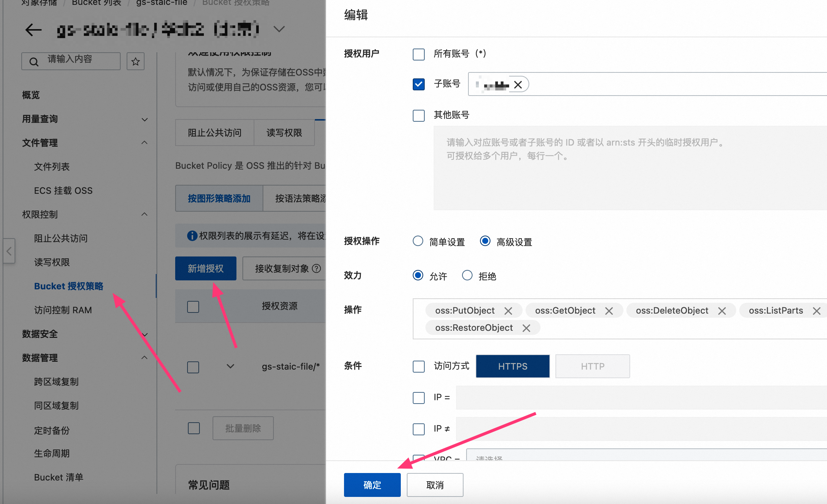Screen dimensions: 827x504
Task: Check the 访问方式 condition checkbox
Action: tap(419, 366)
